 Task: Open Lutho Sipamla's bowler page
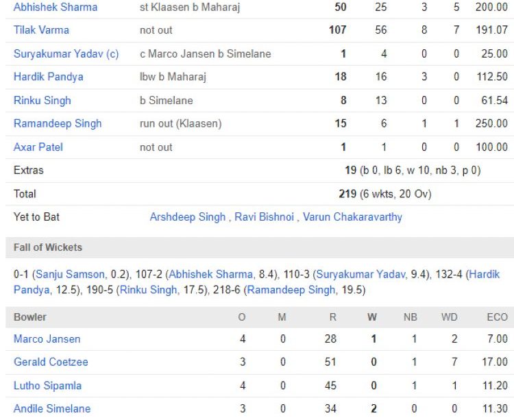pyautogui.click(x=47, y=385)
